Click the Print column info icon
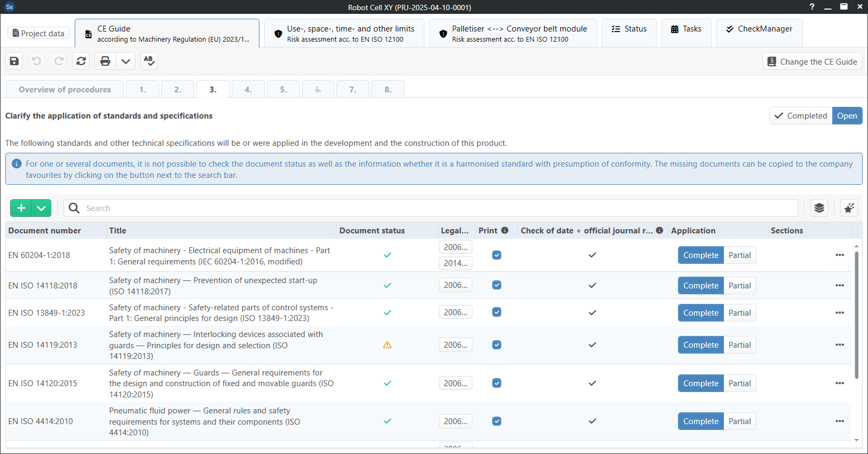 pos(505,230)
